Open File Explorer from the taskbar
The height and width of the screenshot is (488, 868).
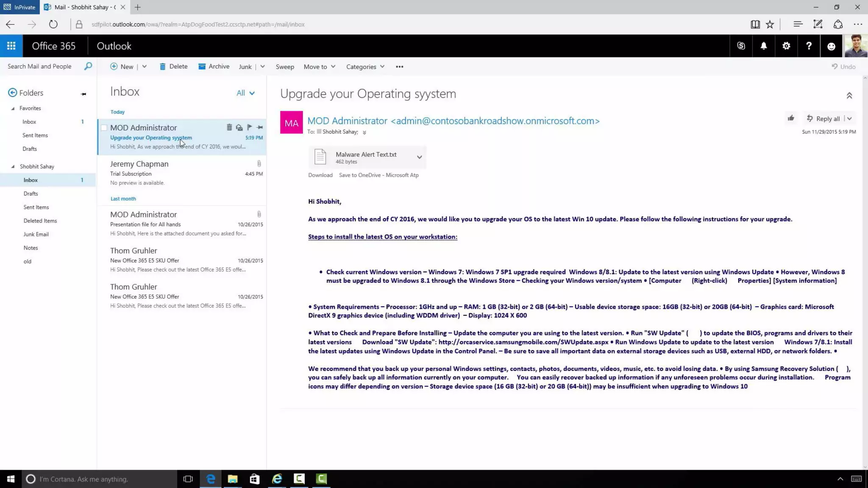233,479
